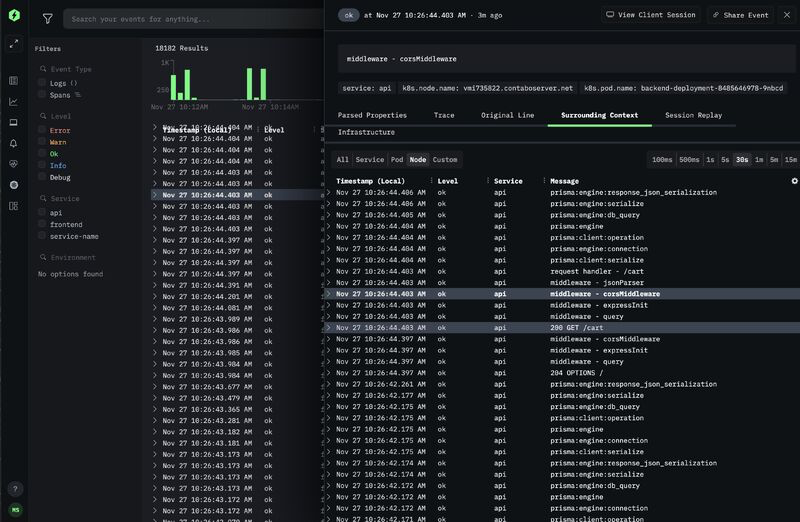The image size is (800, 522).
Task: Expand the 10:26:43.989 AM result row
Action: pyautogui.click(x=155, y=319)
